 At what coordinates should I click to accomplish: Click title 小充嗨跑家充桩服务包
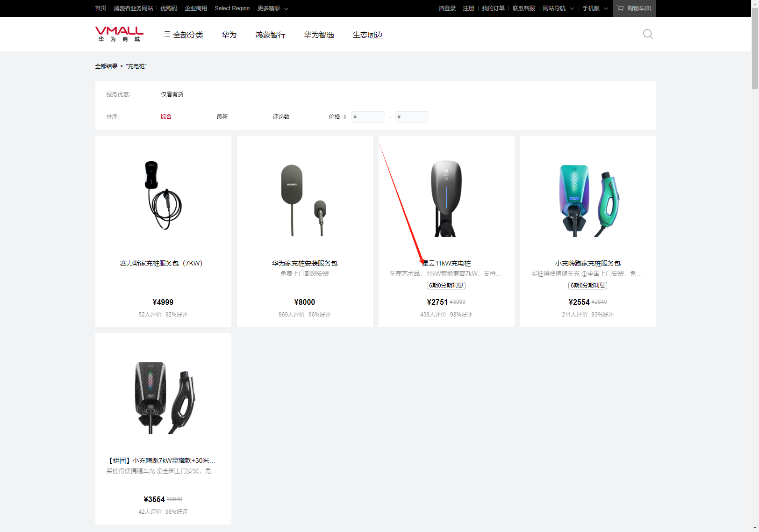point(588,263)
